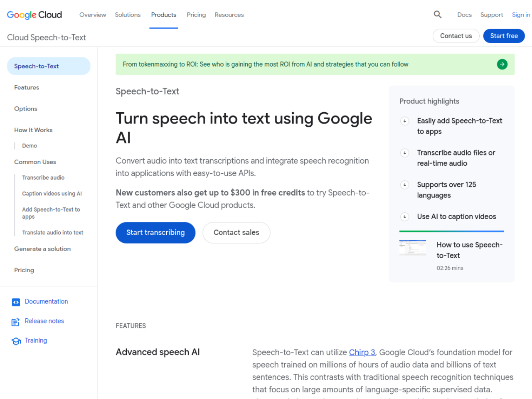Open the Overview nav tab
This screenshot has height=399, width=532.
click(x=93, y=15)
